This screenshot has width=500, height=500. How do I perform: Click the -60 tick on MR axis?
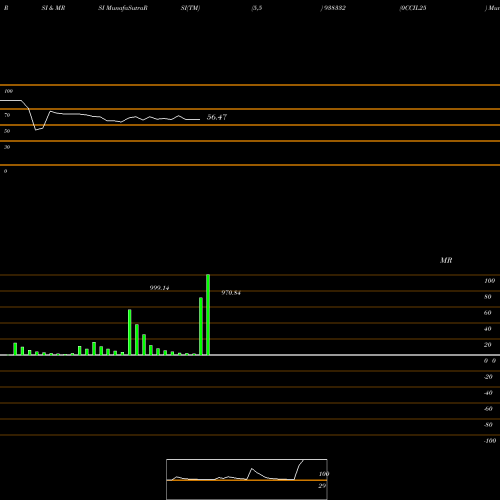(x=488, y=409)
